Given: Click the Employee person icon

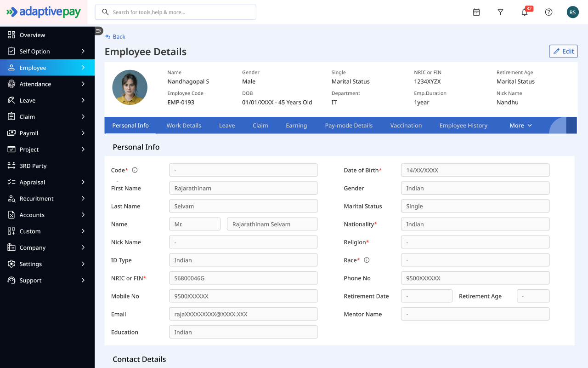Looking at the screenshot, I should tap(11, 68).
